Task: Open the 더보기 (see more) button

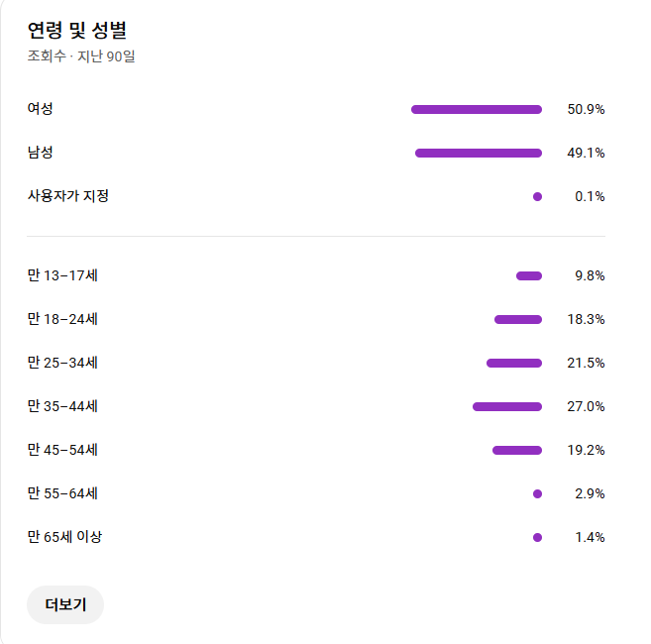Action: (x=65, y=604)
